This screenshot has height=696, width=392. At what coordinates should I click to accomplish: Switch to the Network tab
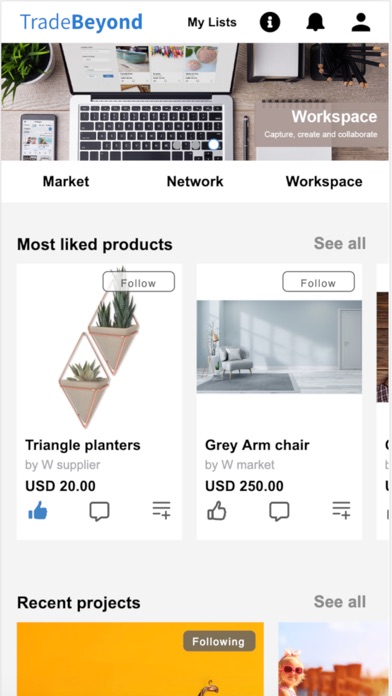[x=195, y=181]
